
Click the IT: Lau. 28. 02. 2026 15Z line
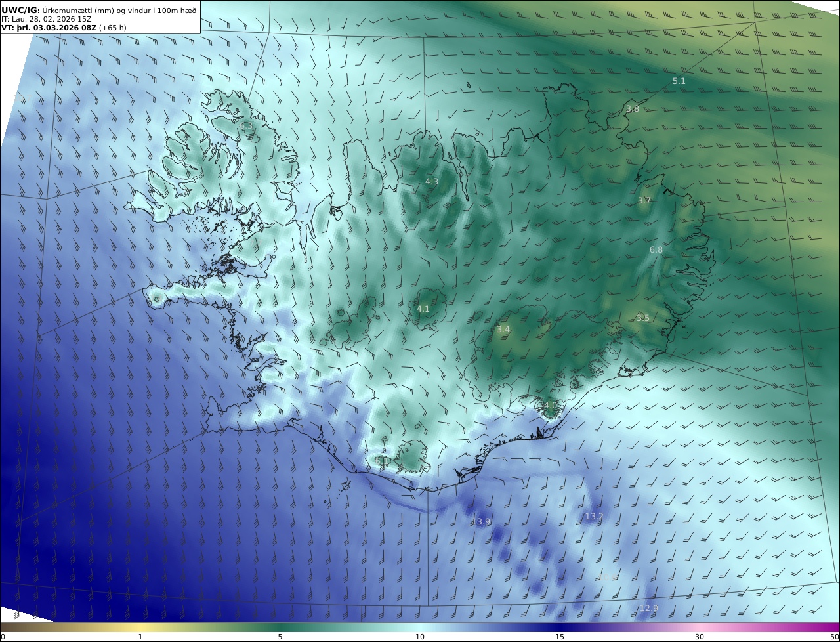point(47,19)
